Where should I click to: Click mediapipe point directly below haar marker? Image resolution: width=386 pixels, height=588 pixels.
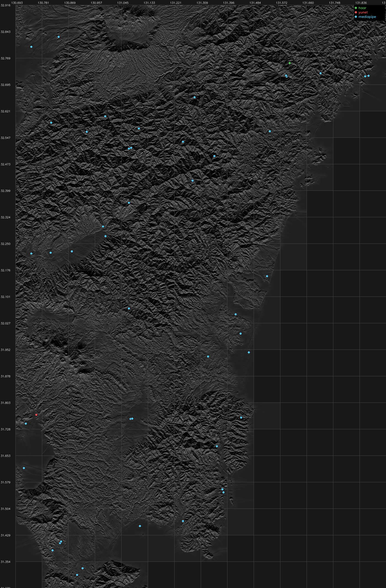(286, 76)
